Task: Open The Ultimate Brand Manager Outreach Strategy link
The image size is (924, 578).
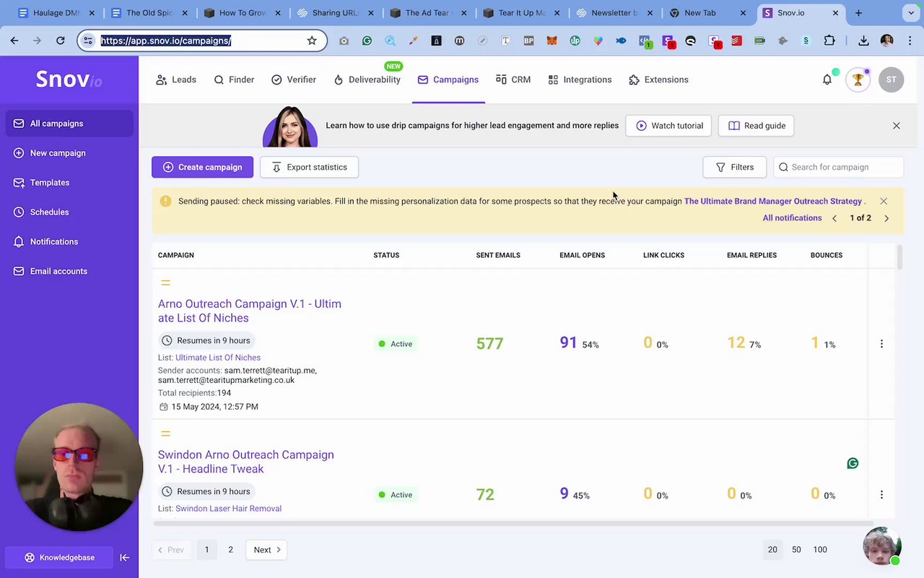Action: [x=773, y=202]
